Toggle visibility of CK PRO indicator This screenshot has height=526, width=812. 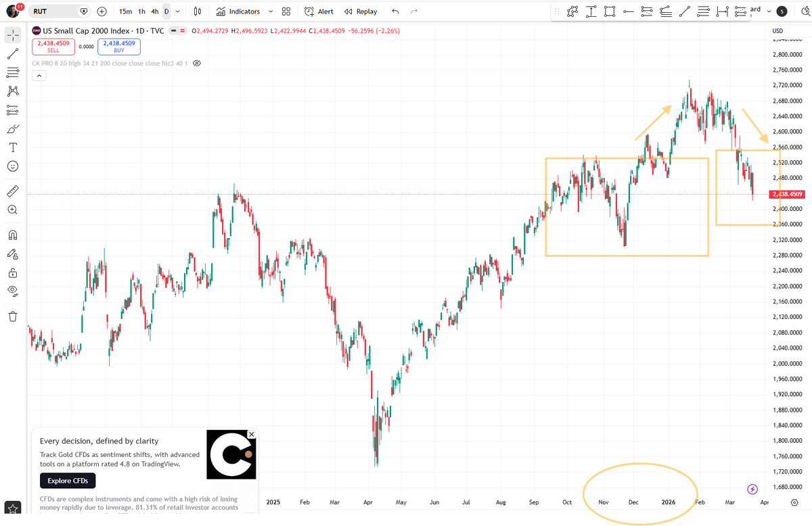pos(197,63)
